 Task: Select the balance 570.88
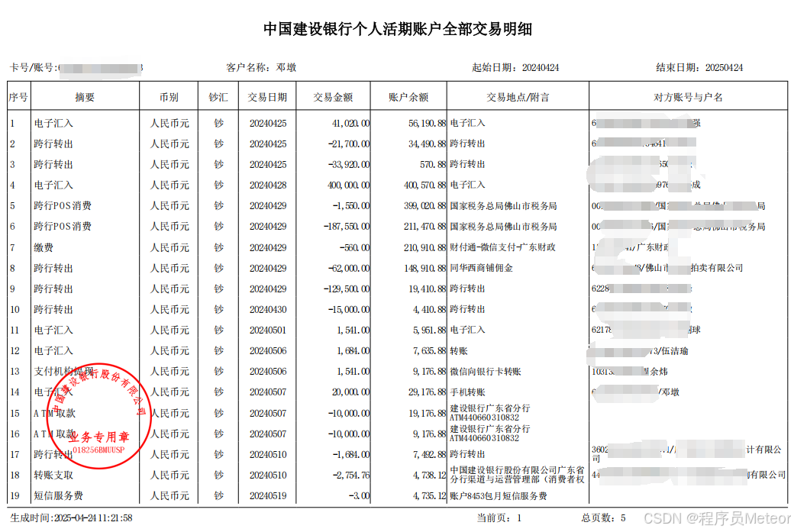point(433,165)
